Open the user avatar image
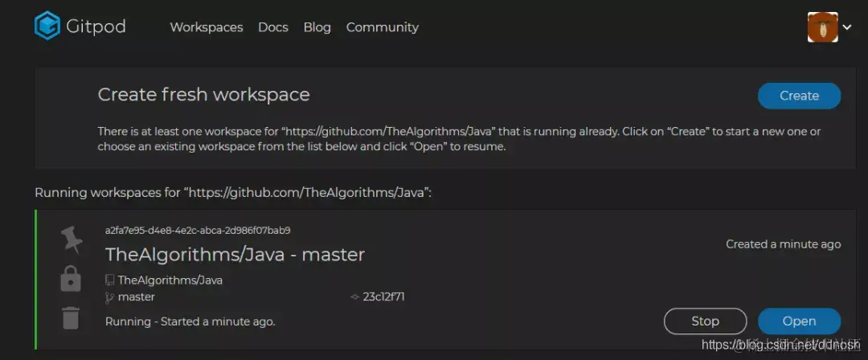868x360 pixels. [822, 27]
